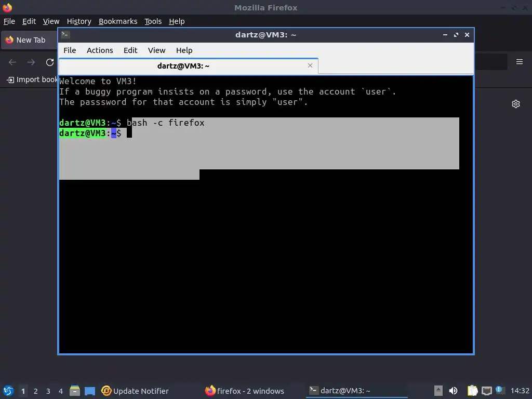
Task: Click Firefox back arrow button
Action: (x=12, y=62)
